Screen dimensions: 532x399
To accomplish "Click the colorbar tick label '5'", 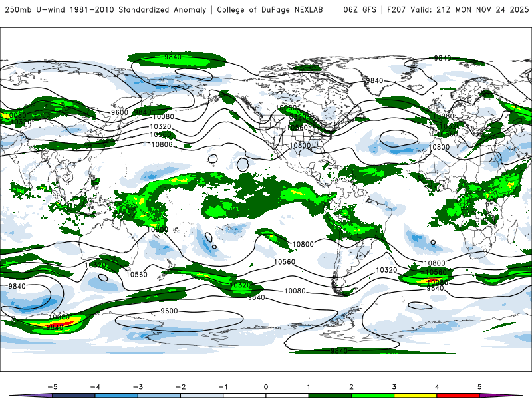I will pos(479,387).
